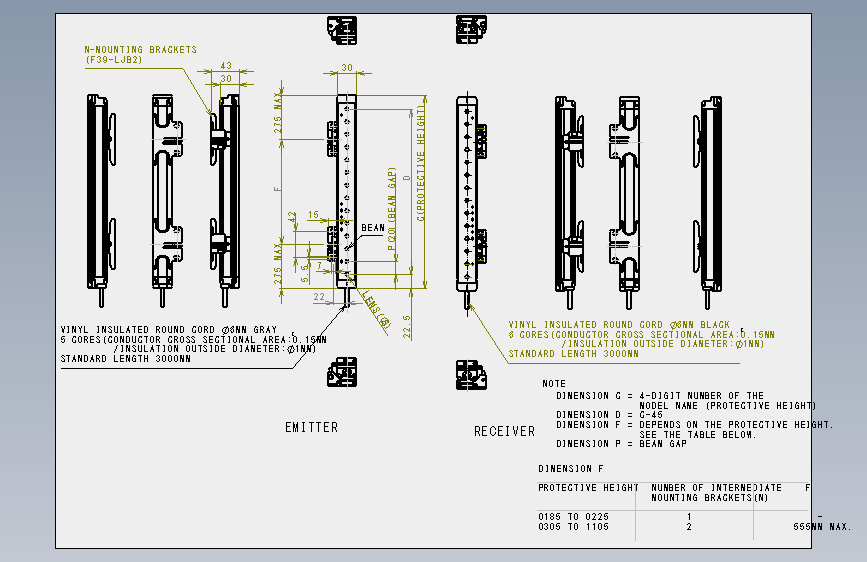
Task: Click the view symbol below the emitter drawing
Action: (x=342, y=372)
